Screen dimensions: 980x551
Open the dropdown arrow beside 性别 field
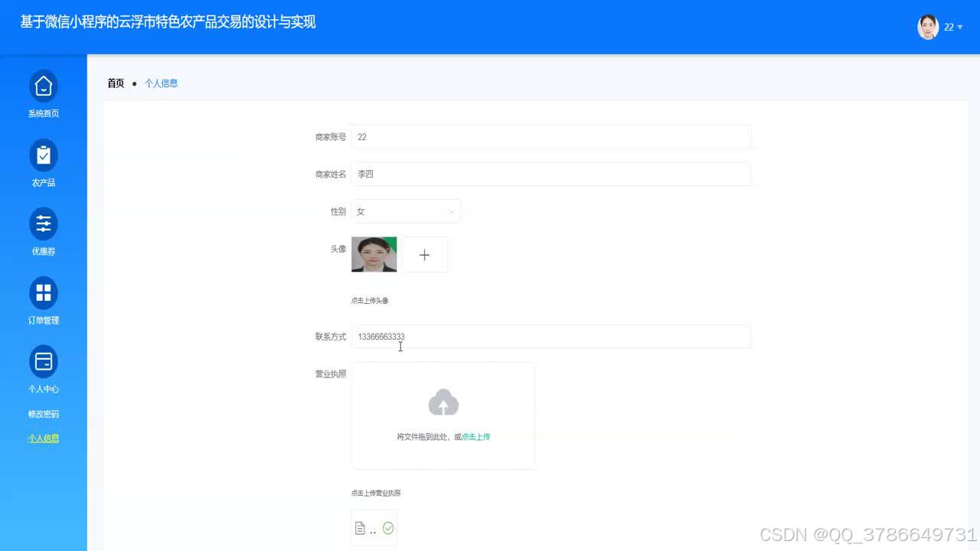[452, 211]
